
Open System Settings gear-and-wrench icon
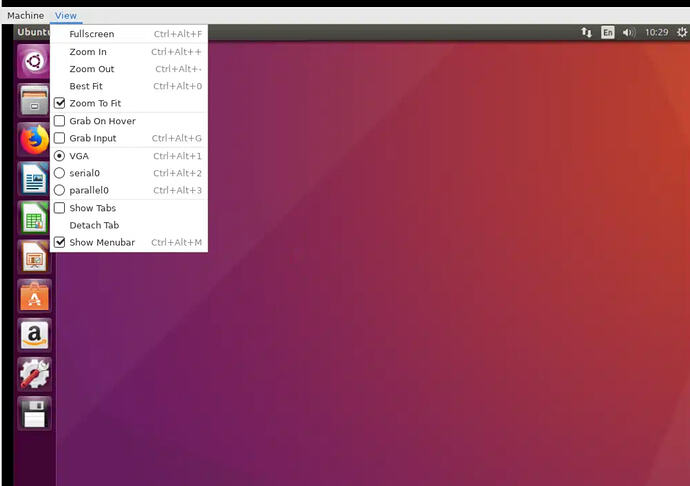[x=34, y=374]
